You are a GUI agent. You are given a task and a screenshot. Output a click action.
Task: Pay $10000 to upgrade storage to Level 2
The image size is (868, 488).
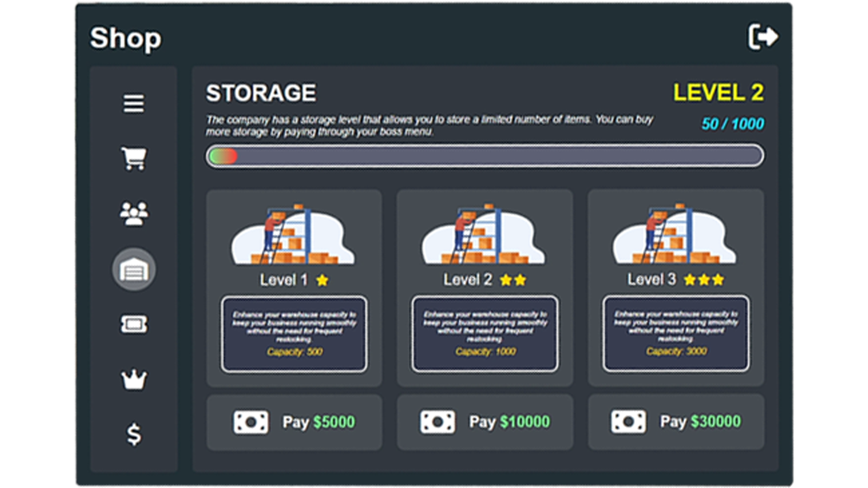coord(485,422)
